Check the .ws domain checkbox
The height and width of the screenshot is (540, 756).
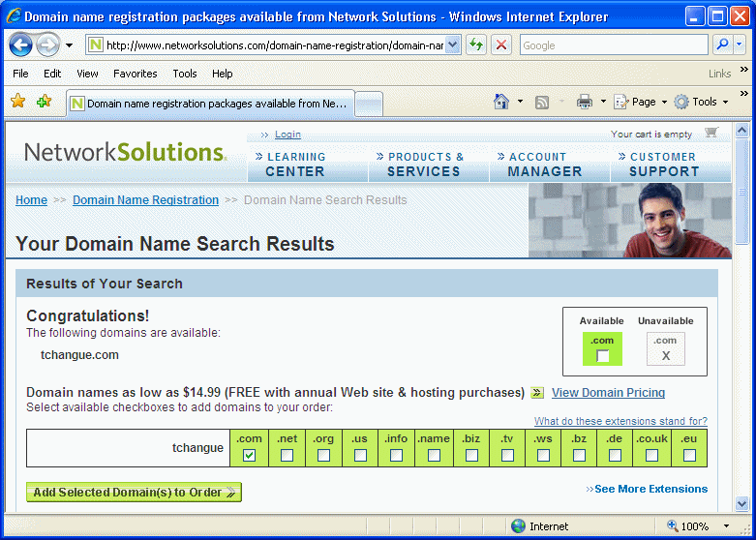click(x=543, y=455)
